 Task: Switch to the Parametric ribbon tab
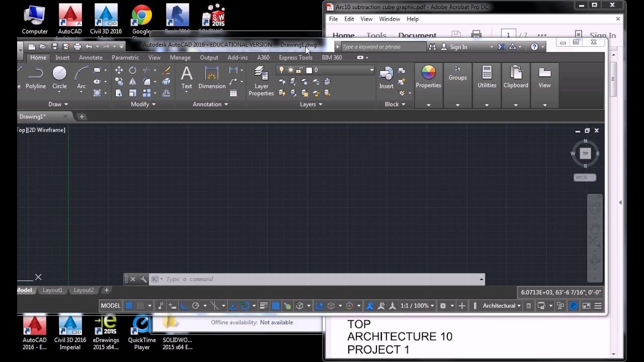(x=125, y=57)
